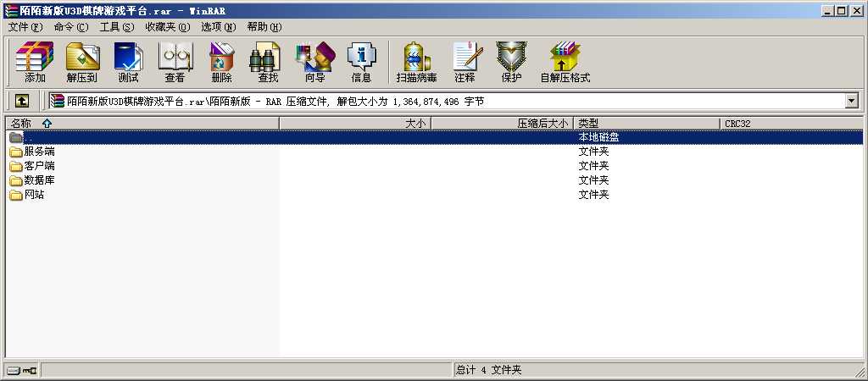Select the 服务端 folder icon

pos(15,152)
